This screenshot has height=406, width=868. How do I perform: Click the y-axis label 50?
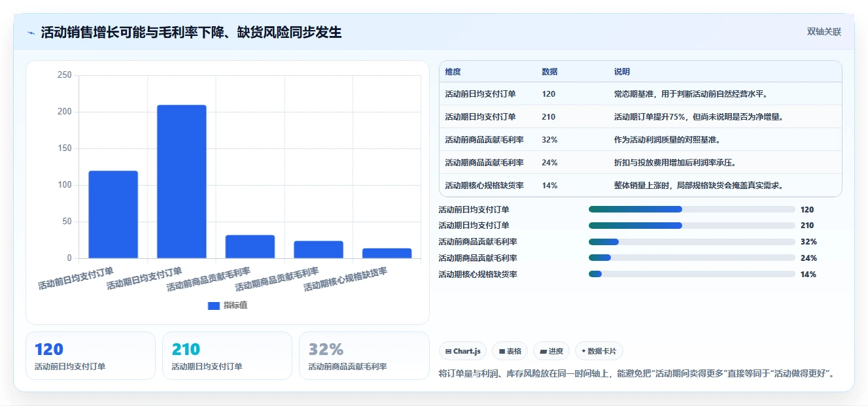click(67, 222)
